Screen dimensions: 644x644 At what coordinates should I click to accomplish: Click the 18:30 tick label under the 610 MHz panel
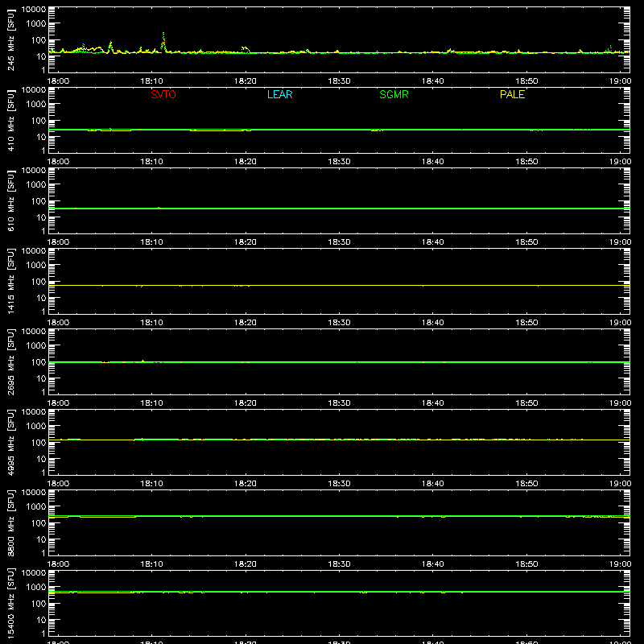pos(339,242)
